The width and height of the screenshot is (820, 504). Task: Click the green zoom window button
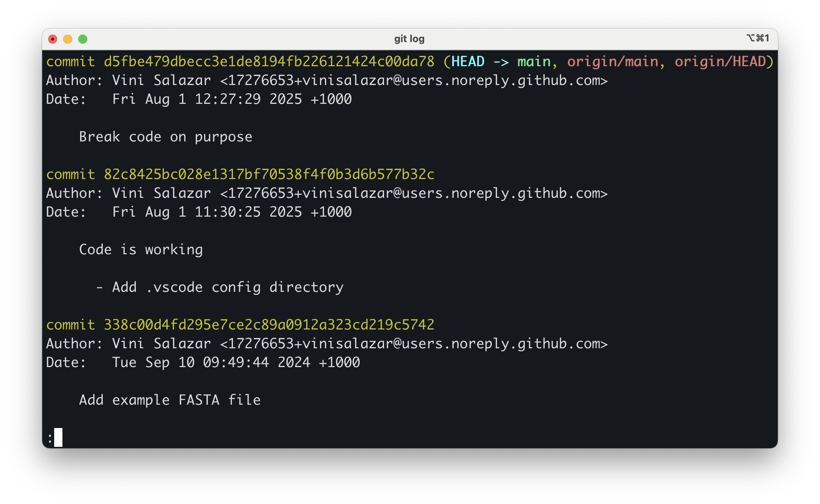(83, 39)
